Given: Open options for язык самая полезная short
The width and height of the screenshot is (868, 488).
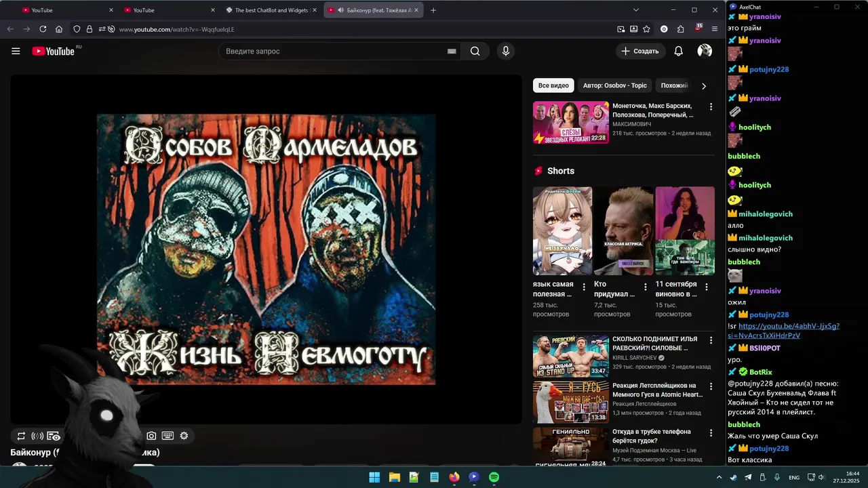Looking at the screenshot, I should [x=584, y=287].
